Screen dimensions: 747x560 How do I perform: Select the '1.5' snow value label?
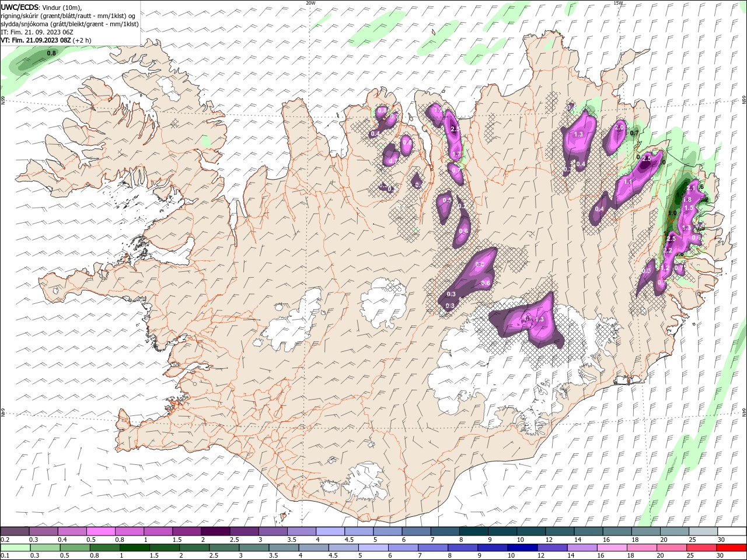point(689,208)
